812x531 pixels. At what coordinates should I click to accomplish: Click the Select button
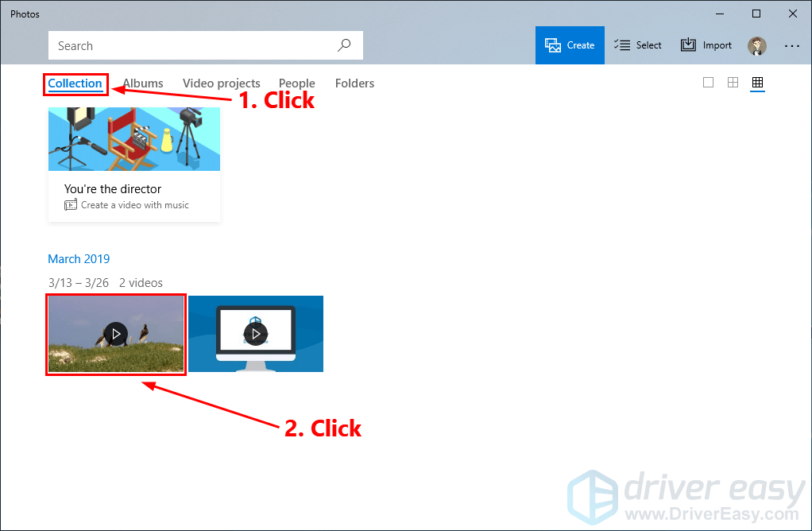click(638, 45)
